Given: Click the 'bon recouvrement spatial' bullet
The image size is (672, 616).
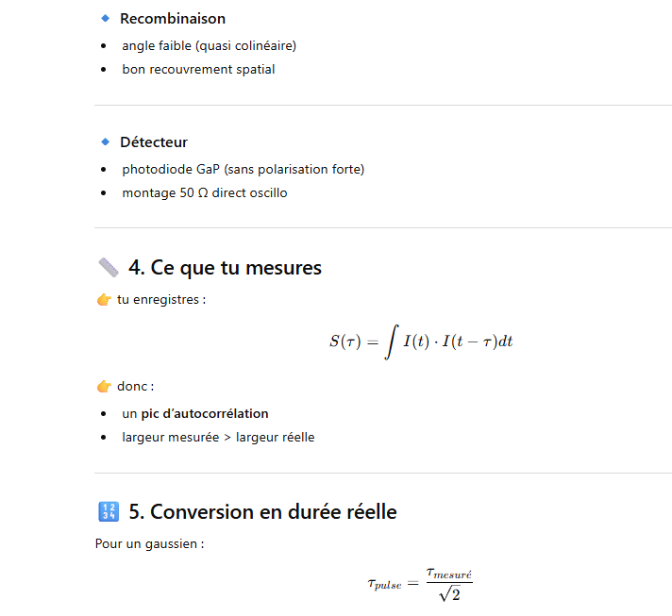Looking at the screenshot, I should [198, 69].
